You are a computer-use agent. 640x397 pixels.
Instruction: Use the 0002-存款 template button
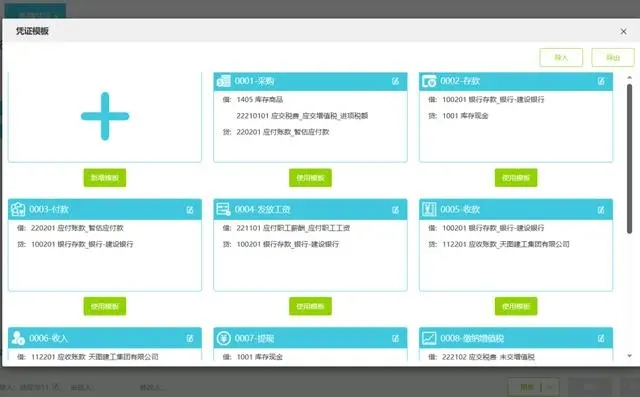click(516, 178)
